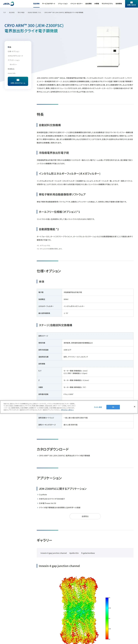
Task: Open the サービス&サポート menu
Action: pos(49,4)
